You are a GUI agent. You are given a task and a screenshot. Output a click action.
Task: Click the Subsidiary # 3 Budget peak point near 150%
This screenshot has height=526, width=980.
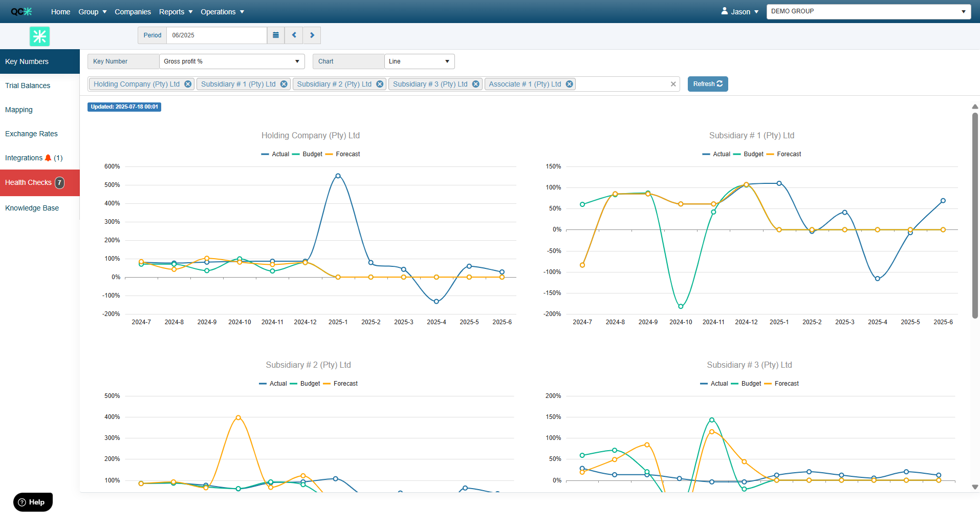coord(712,420)
